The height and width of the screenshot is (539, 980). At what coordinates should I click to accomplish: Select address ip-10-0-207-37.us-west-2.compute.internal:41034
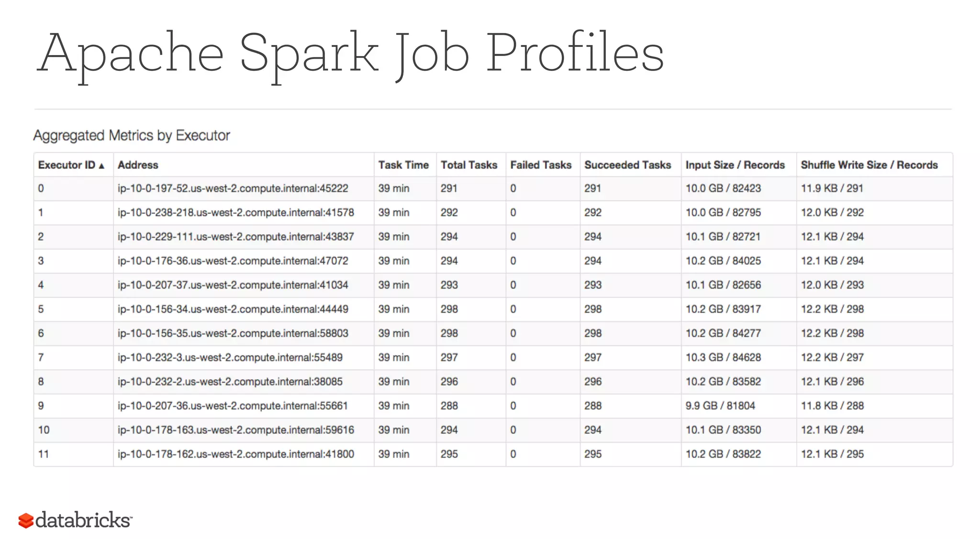point(233,285)
